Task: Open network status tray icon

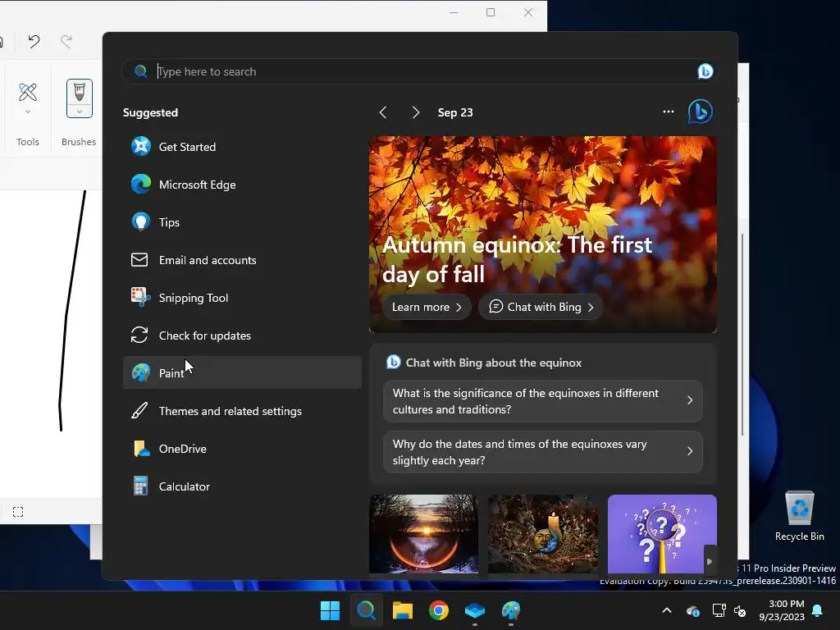Action: 719,610
